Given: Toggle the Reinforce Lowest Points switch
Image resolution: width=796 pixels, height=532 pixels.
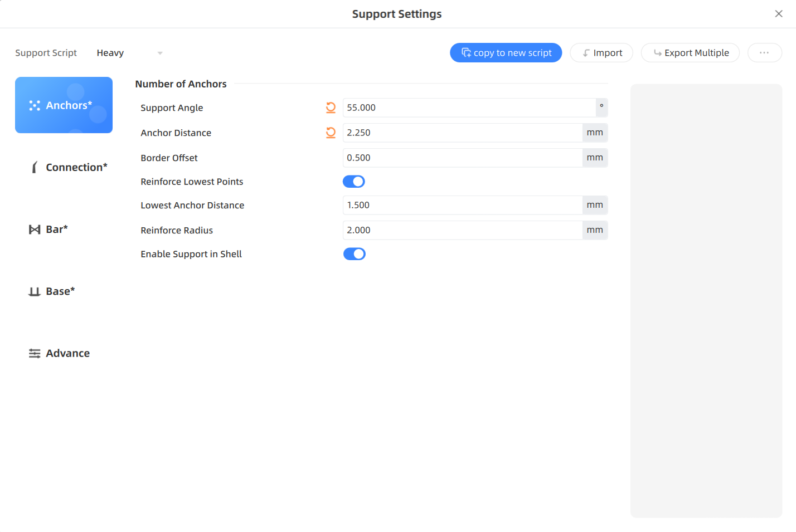Looking at the screenshot, I should pyautogui.click(x=354, y=182).
